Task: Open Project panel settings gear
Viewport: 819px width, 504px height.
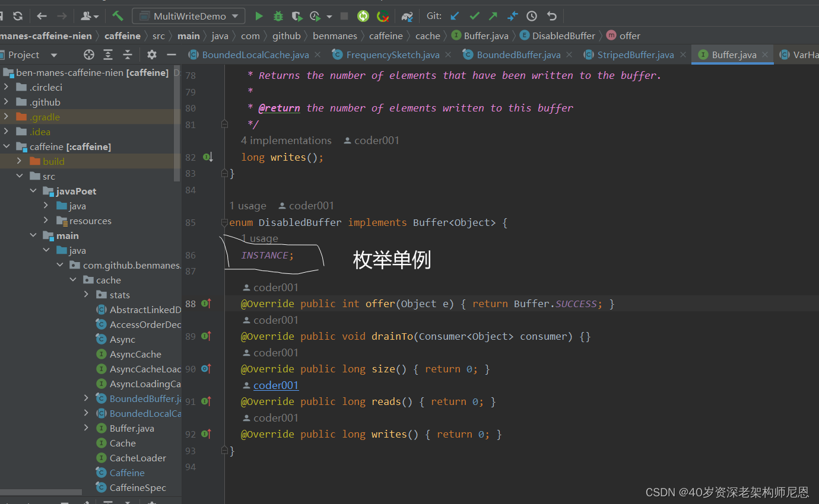Action: pyautogui.click(x=152, y=55)
